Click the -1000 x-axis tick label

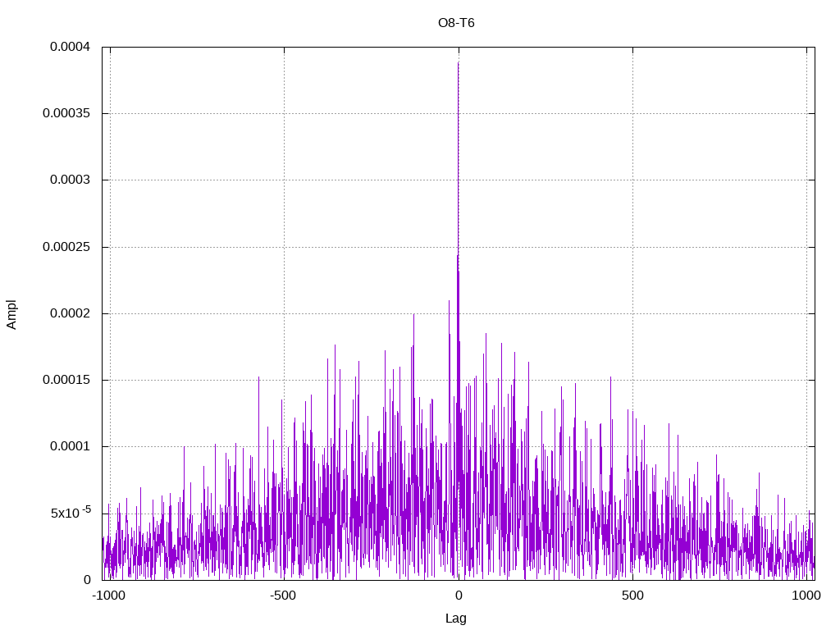[x=109, y=596]
